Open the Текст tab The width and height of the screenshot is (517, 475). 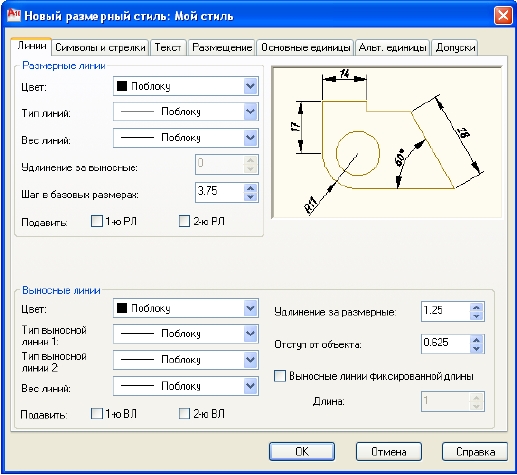168,47
